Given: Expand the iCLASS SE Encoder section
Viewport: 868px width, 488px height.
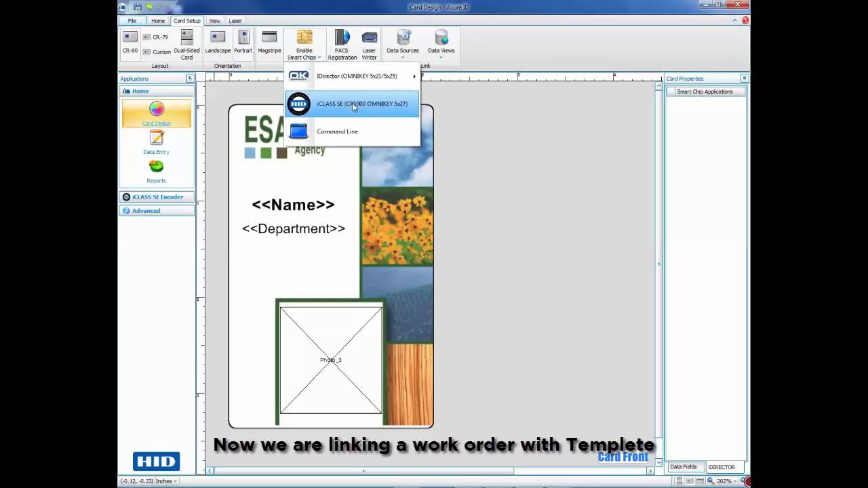Looking at the screenshot, I should pyautogui.click(x=157, y=197).
